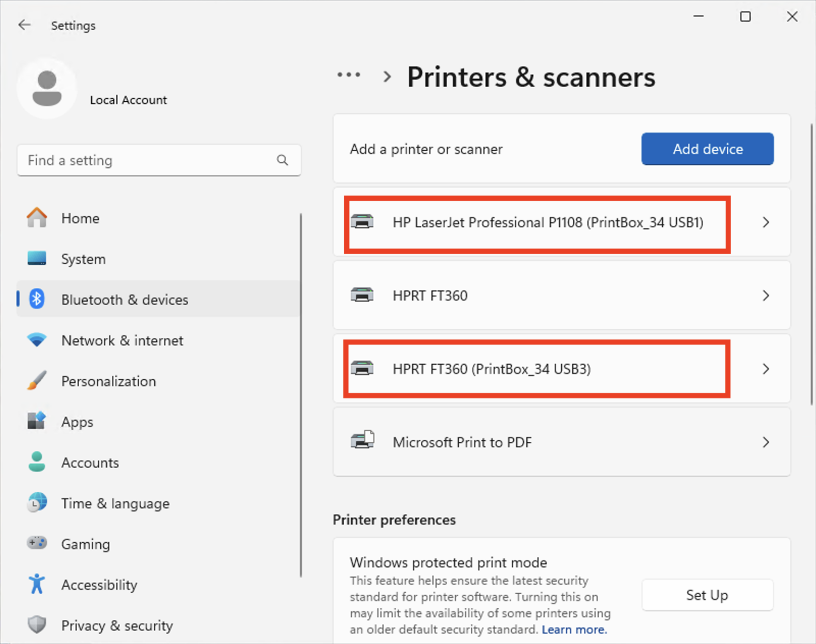Select the Personalization paintbrush icon
The width and height of the screenshot is (816, 644).
(36, 381)
